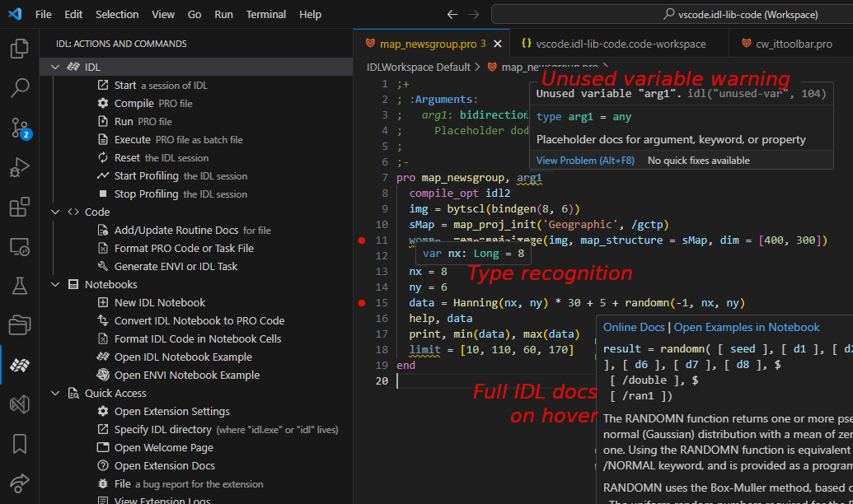Open the File menu
The image size is (853, 504).
tap(44, 15)
